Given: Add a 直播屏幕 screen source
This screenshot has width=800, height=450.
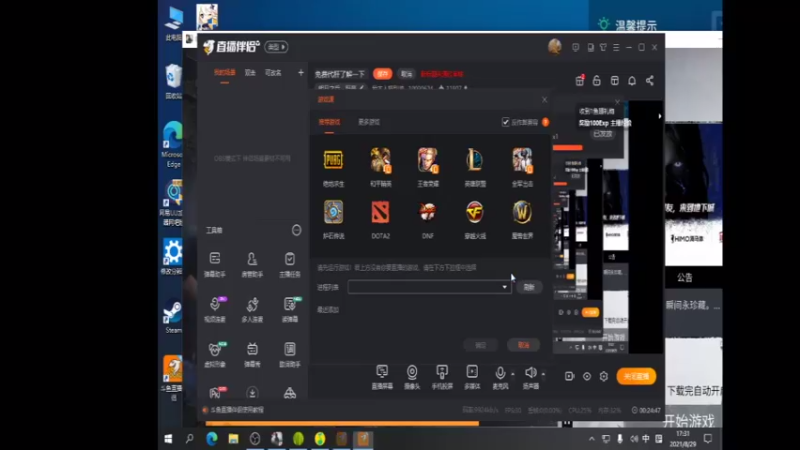Looking at the screenshot, I should click(382, 377).
